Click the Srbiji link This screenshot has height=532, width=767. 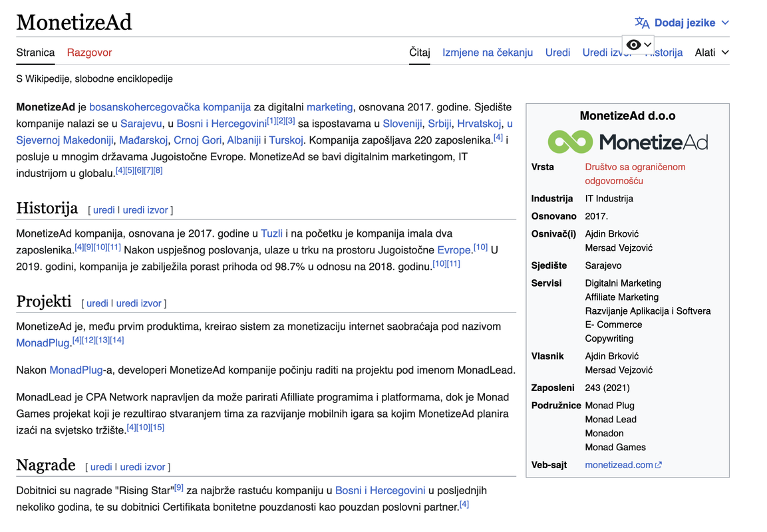(440, 124)
